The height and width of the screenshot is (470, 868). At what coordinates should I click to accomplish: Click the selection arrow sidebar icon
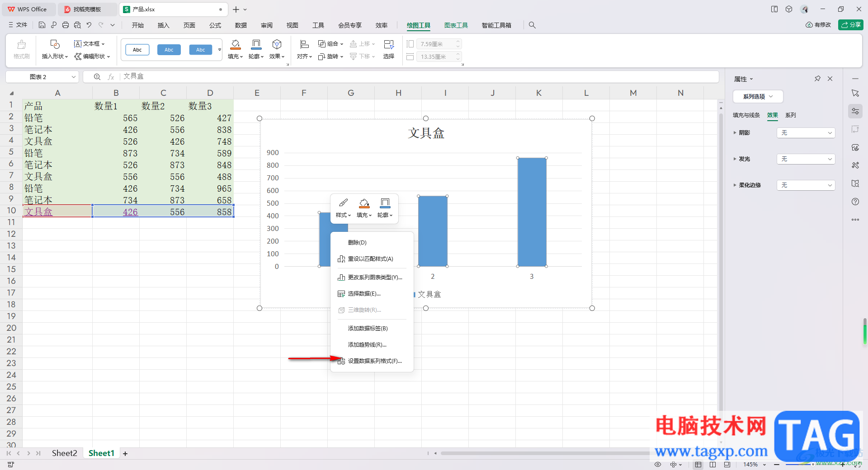pyautogui.click(x=855, y=93)
